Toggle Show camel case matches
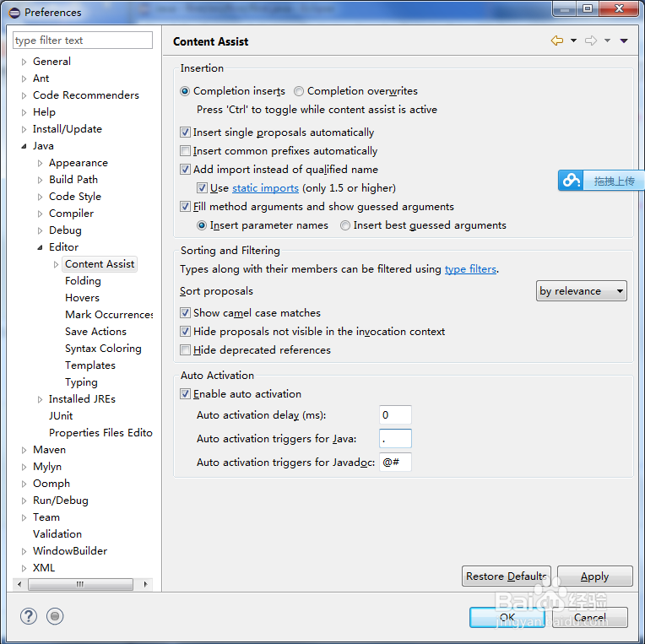The image size is (645, 644). [x=185, y=313]
